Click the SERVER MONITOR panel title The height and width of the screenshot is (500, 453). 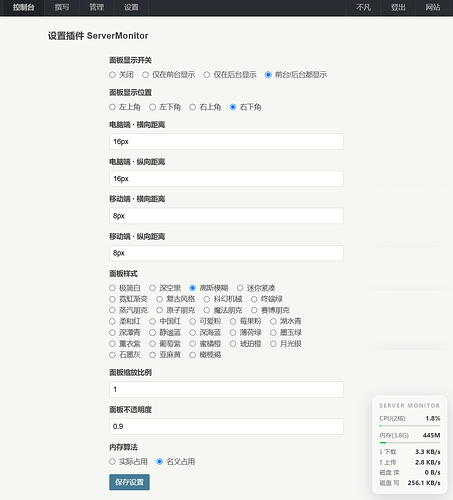click(x=410, y=406)
